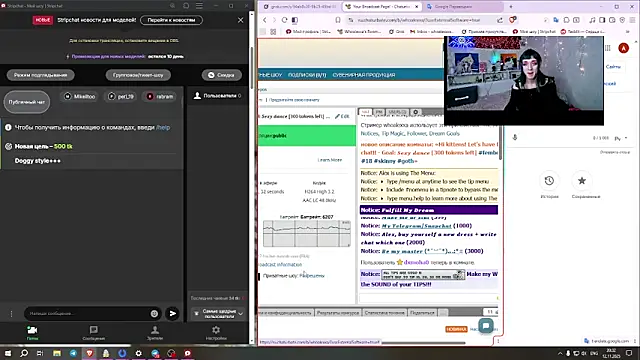Open Windows Start menu
Screen dimensions: 640x360
[x=8, y=353]
